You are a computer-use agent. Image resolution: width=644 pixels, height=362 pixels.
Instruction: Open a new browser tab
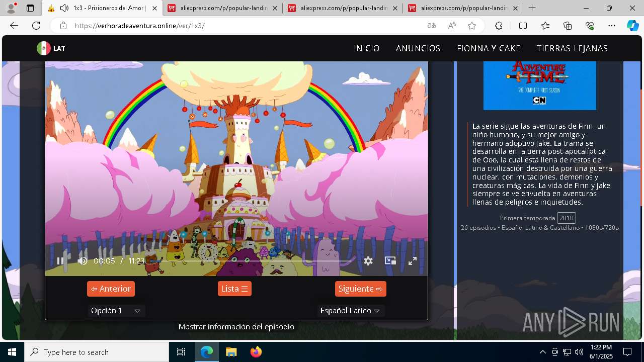[532, 8]
